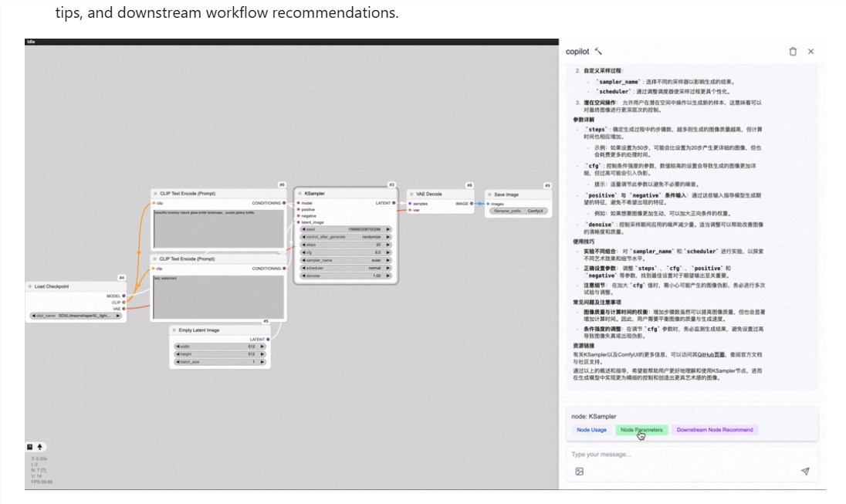846x504 pixels.
Task: Collapse the Load Checkpoint node via its dot
Action: click(x=30, y=286)
